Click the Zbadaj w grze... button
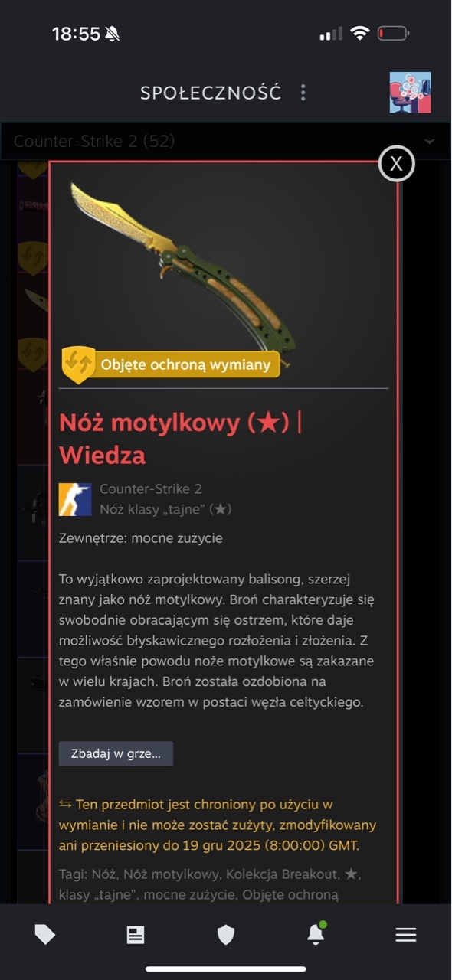The image size is (452, 980). point(116,753)
